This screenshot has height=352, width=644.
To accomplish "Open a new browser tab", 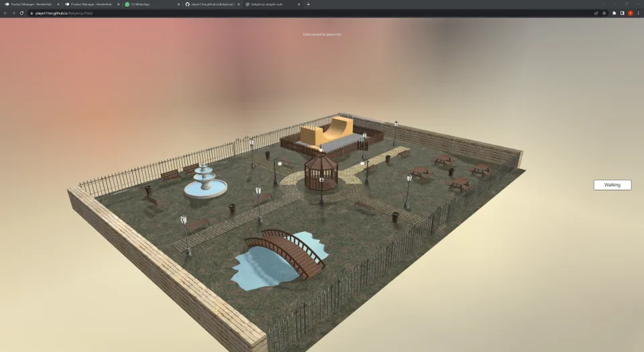I will point(309,4).
